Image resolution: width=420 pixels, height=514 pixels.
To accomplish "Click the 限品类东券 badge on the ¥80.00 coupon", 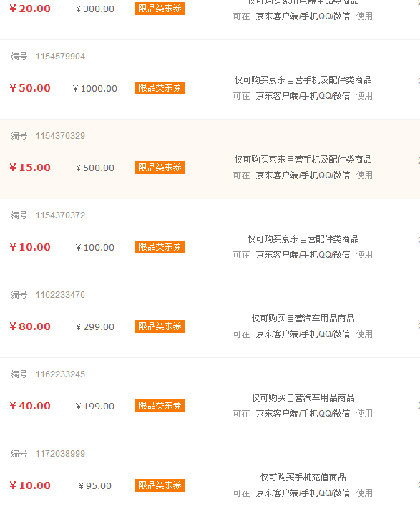I will 160,326.
